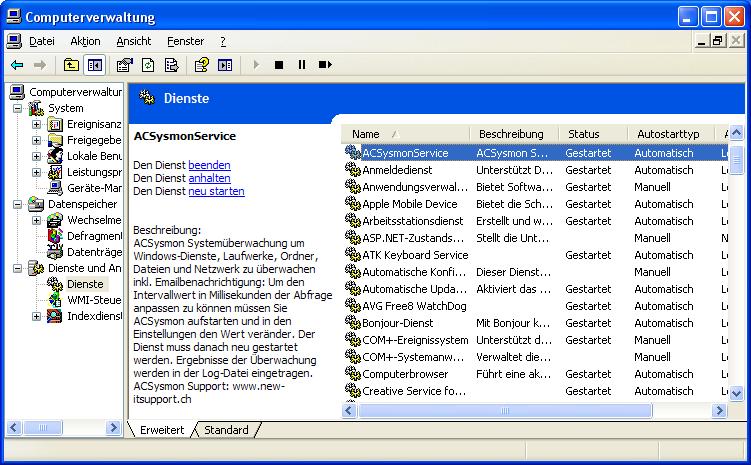The width and height of the screenshot is (751, 465).
Task: Click the WMI-Steuerung icon in tree
Action: (x=55, y=300)
